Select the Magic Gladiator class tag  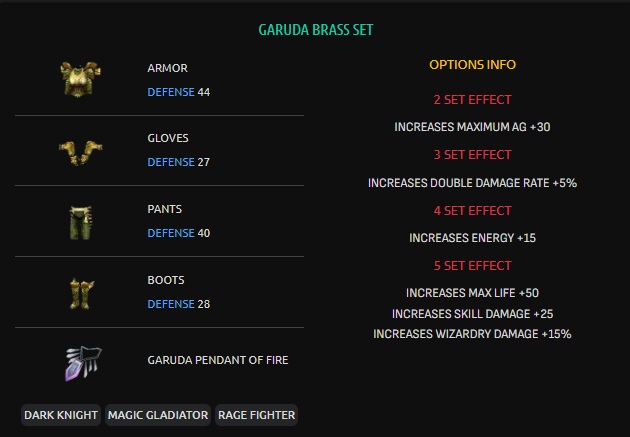(157, 414)
